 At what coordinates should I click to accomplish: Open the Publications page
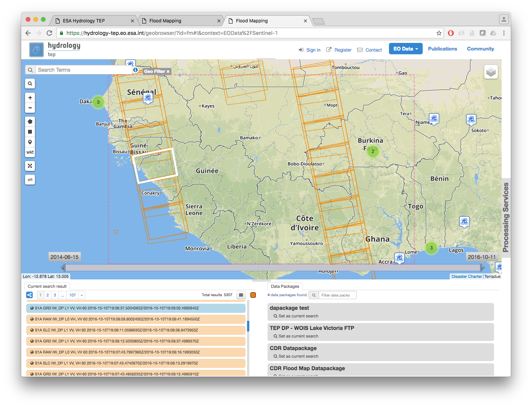pyautogui.click(x=442, y=49)
